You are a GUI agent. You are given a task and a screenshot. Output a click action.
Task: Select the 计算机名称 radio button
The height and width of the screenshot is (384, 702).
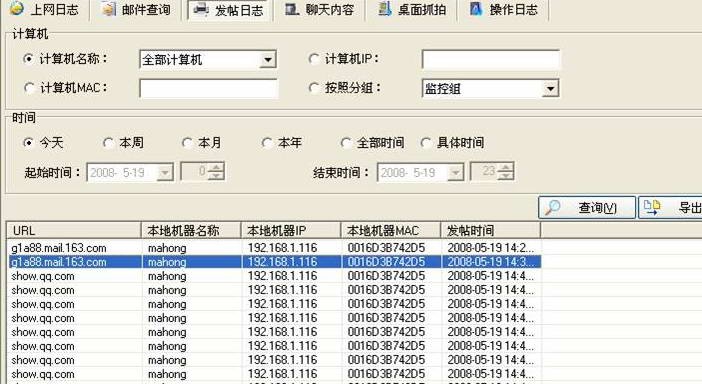coord(28,59)
